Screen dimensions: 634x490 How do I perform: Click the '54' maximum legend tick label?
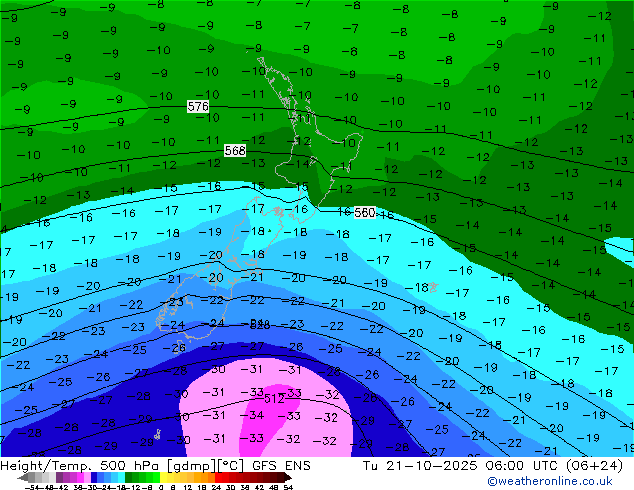[288, 487]
